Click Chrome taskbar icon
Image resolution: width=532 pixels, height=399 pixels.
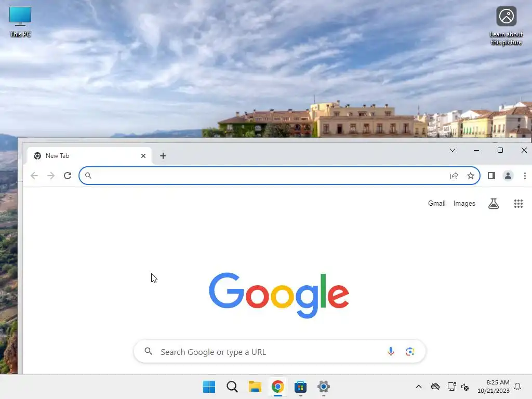277,387
